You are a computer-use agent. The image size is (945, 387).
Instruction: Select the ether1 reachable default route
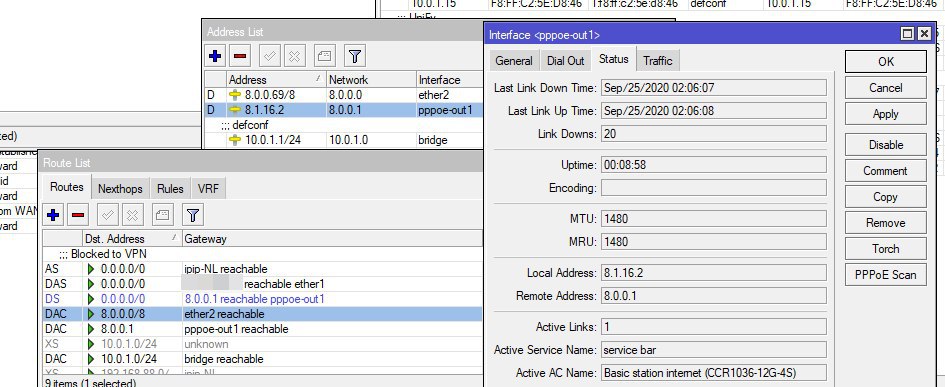(263, 284)
